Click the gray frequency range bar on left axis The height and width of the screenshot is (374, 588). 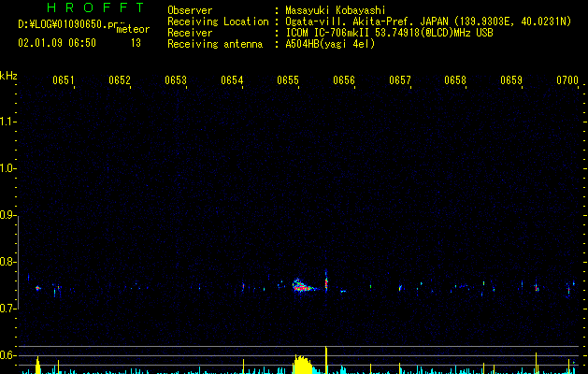19,263
